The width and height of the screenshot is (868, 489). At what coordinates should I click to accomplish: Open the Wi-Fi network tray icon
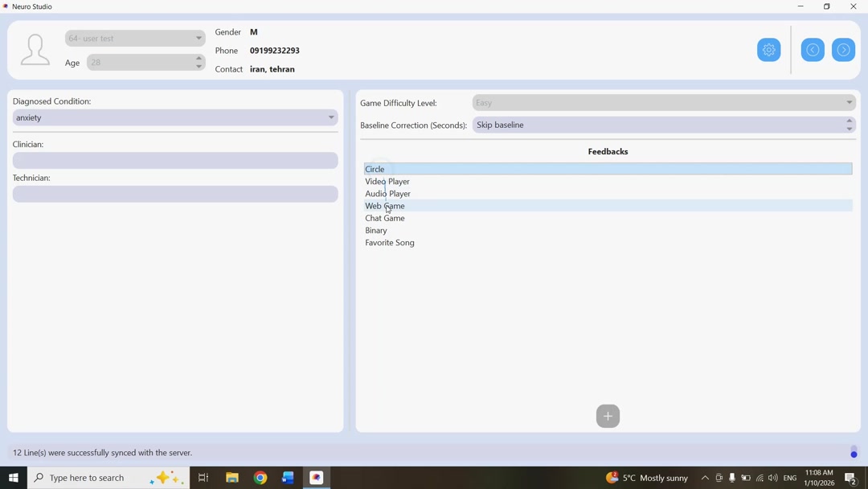tap(759, 478)
